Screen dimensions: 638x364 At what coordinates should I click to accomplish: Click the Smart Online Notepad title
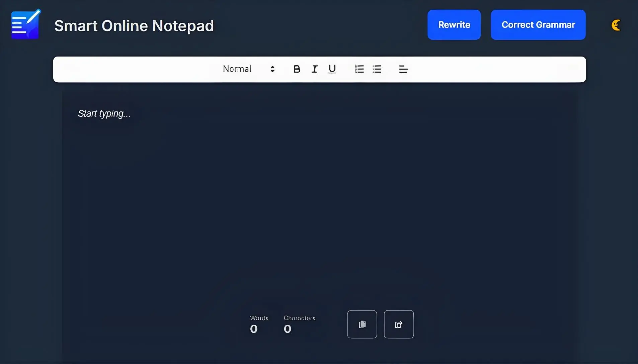[x=134, y=25]
